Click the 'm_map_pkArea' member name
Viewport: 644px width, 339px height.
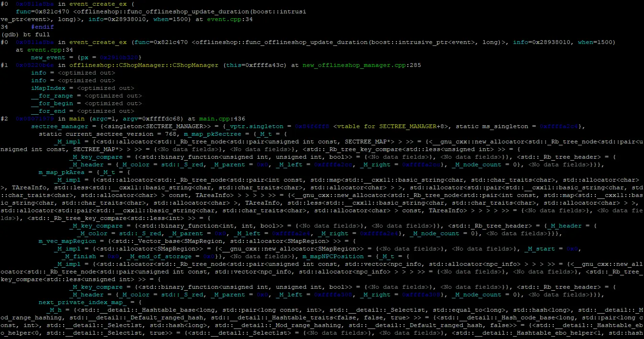62,172
